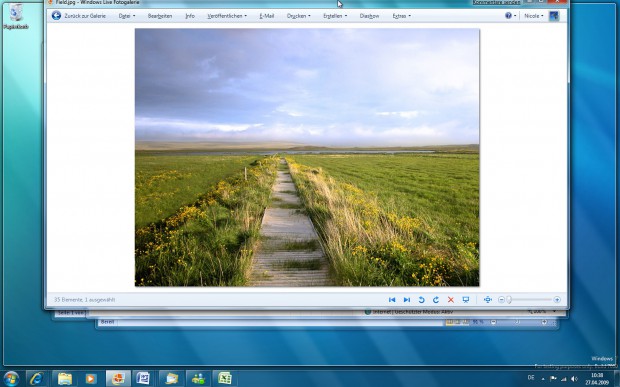The image size is (620, 387).
Task: Open the Papierkorb desktop icon
Action: tap(16, 16)
